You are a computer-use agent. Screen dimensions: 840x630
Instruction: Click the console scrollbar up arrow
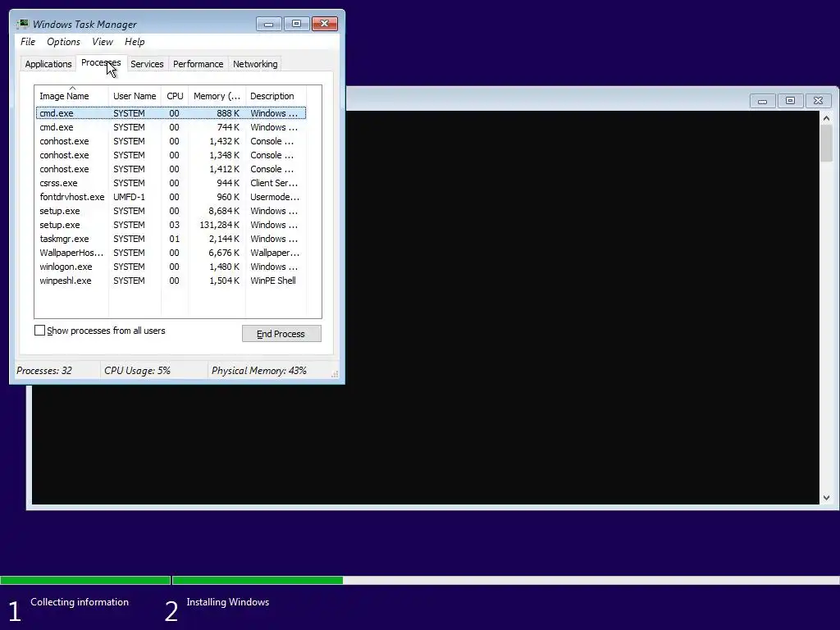click(x=827, y=118)
